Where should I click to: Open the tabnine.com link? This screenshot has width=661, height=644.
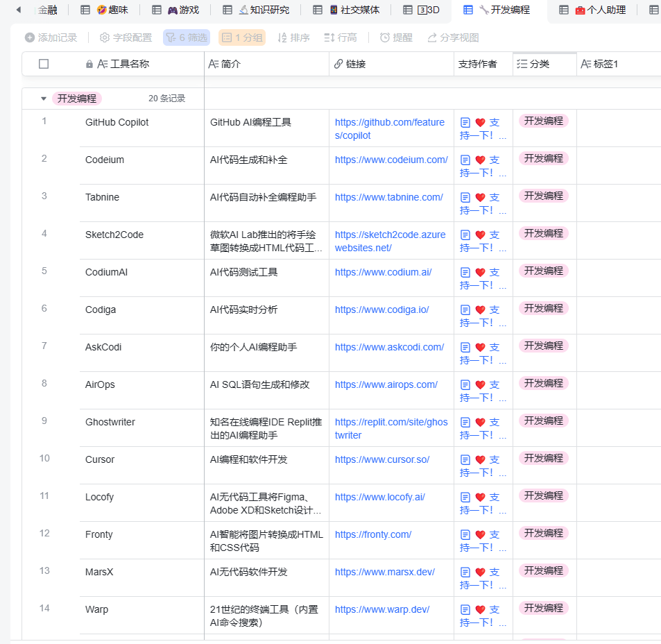point(388,197)
